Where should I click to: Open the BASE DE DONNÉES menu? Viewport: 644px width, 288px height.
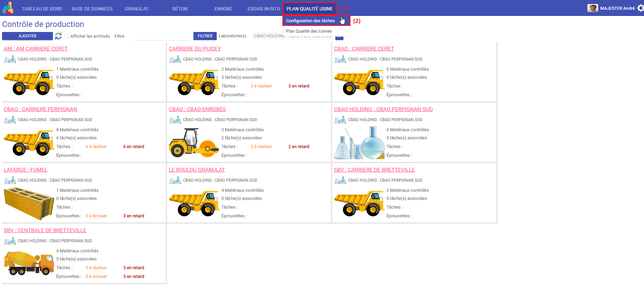92,9
